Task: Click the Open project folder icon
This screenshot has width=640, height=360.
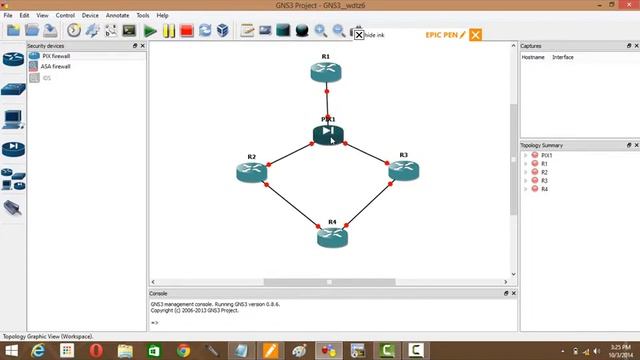Action: [x=32, y=31]
